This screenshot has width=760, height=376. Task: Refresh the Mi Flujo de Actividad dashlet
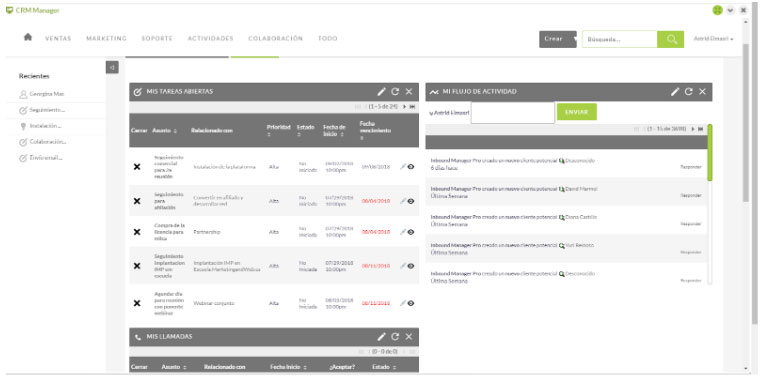(x=689, y=92)
